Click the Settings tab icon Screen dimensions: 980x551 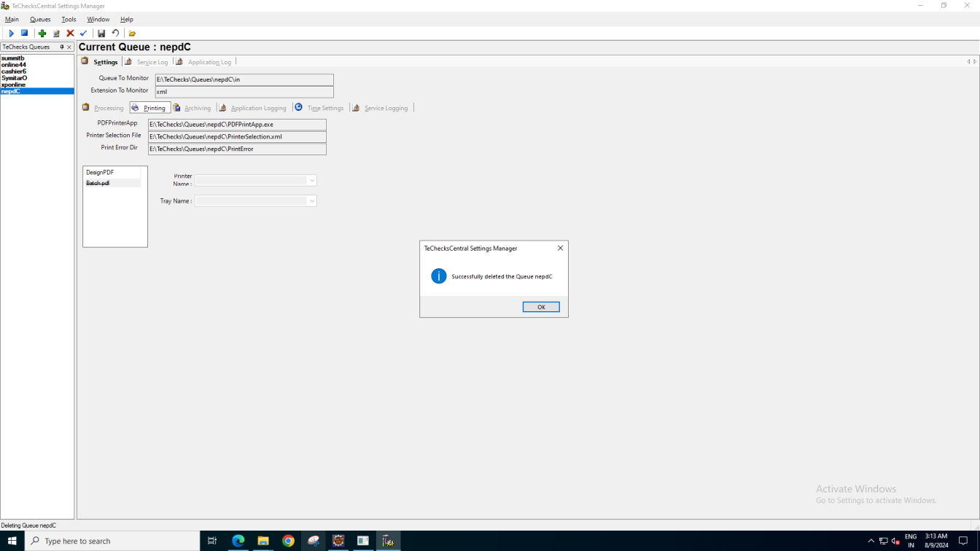(85, 61)
